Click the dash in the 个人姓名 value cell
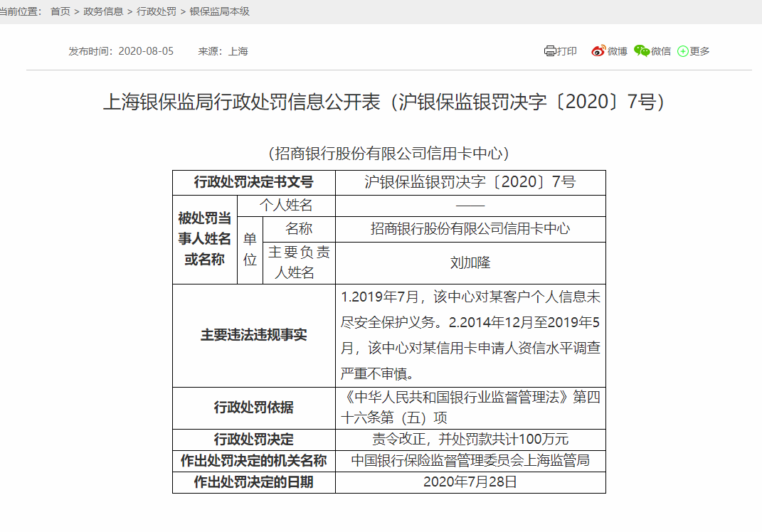The height and width of the screenshot is (532, 762). tap(470, 206)
